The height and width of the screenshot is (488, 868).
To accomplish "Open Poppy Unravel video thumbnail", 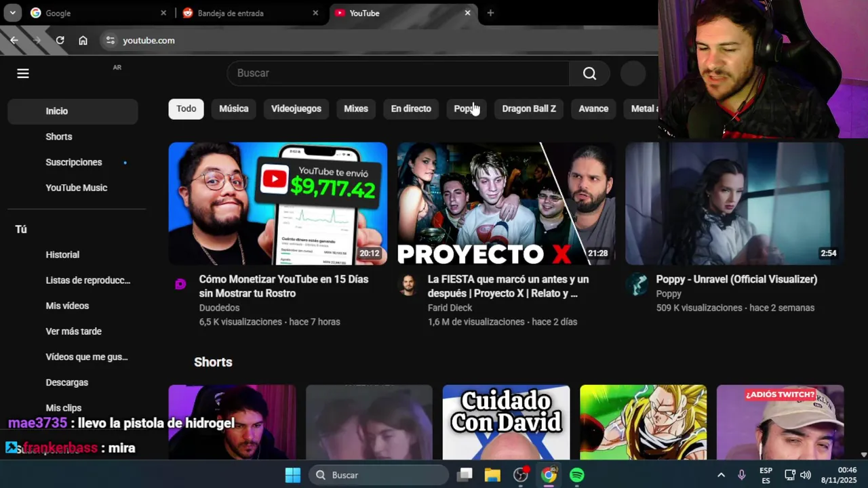I will click(x=734, y=203).
